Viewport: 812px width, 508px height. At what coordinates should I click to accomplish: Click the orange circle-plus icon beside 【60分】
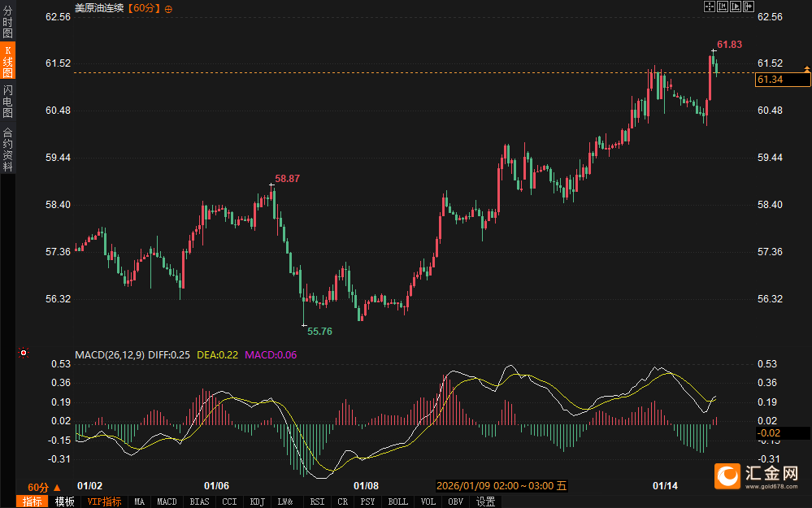168,7
